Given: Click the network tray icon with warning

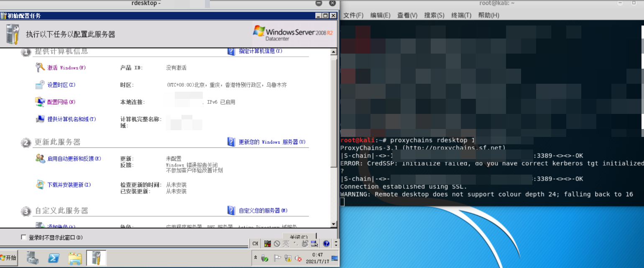Looking at the screenshot, I should pos(289,258).
